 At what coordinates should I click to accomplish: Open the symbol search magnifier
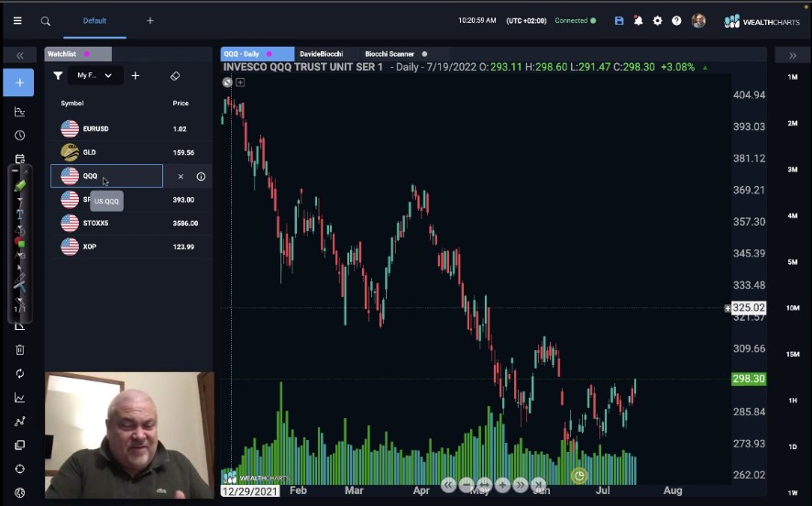coord(46,21)
